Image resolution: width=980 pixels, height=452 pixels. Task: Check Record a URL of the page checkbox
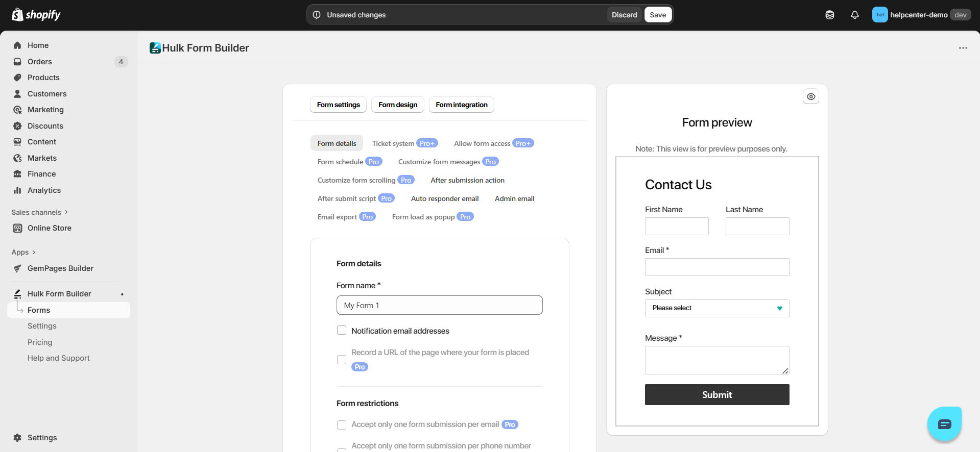click(342, 360)
